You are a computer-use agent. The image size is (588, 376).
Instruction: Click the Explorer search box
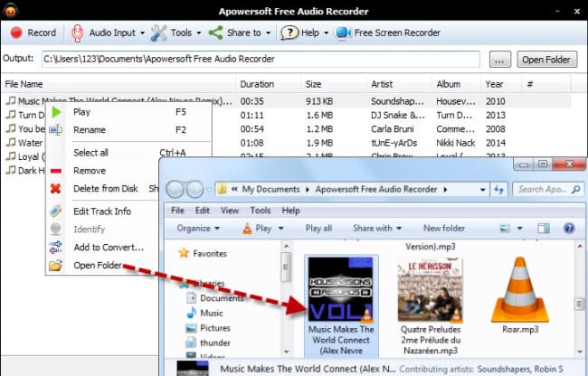click(547, 190)
